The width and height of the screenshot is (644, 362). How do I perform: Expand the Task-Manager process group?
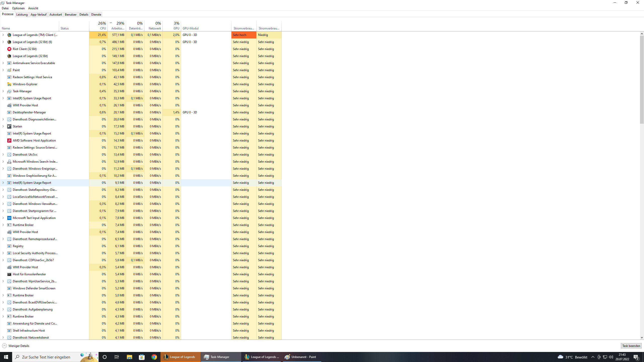pos(3,91)
